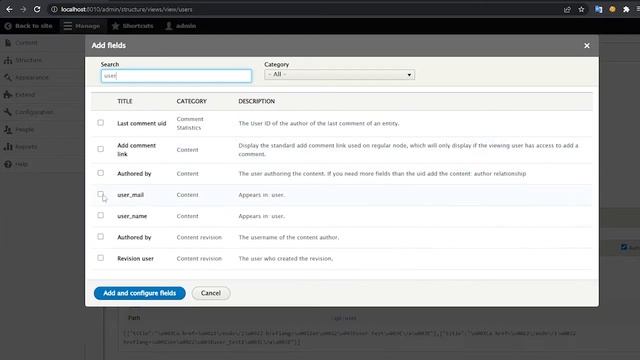Click 'The user who created the revision.' description
Screen dimensions: 640x360
pos(286,258)
